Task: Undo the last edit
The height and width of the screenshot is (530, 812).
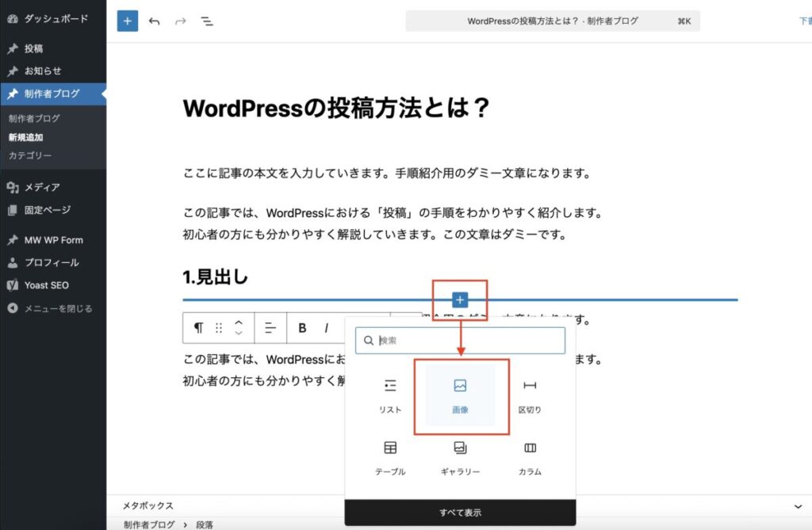Action: coord(154,21)
